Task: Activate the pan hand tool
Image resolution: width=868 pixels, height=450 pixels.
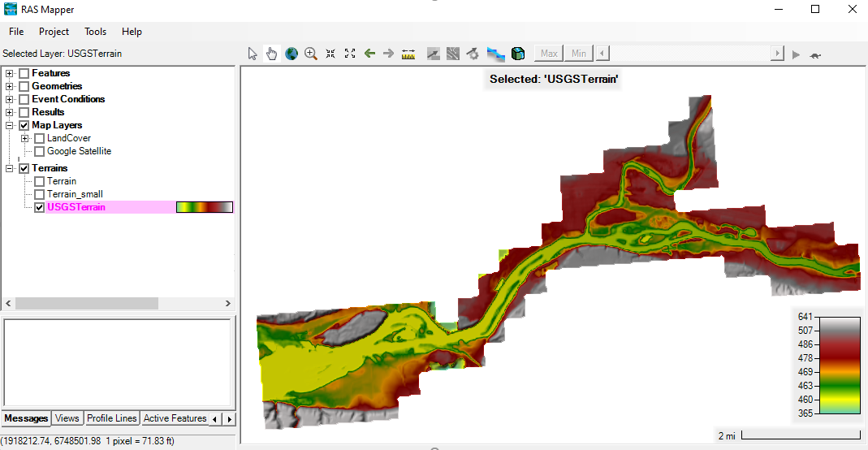Action: pyautogui.click(x=272, y=54)
